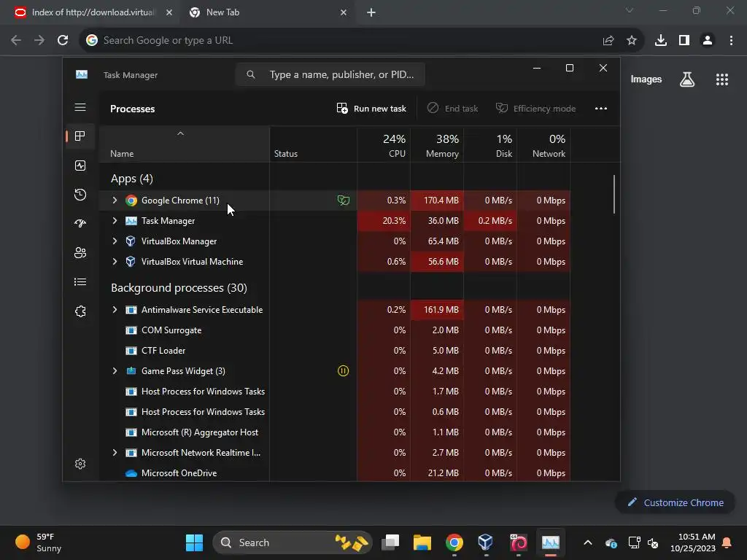Click the Chrome share page icon
Viewport: 747px width, 560px height.
pyautogui.click(x=608, y=41)
